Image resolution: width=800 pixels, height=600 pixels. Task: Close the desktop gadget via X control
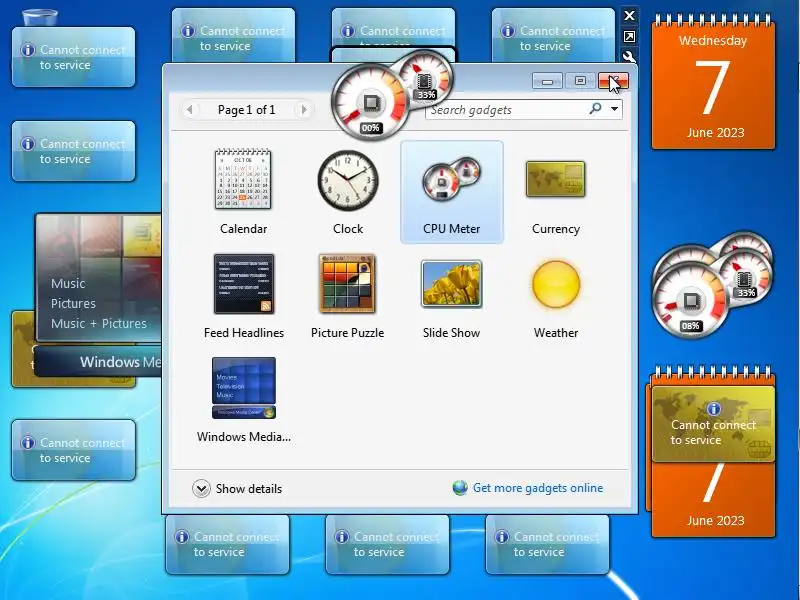(x=629, y=16)
